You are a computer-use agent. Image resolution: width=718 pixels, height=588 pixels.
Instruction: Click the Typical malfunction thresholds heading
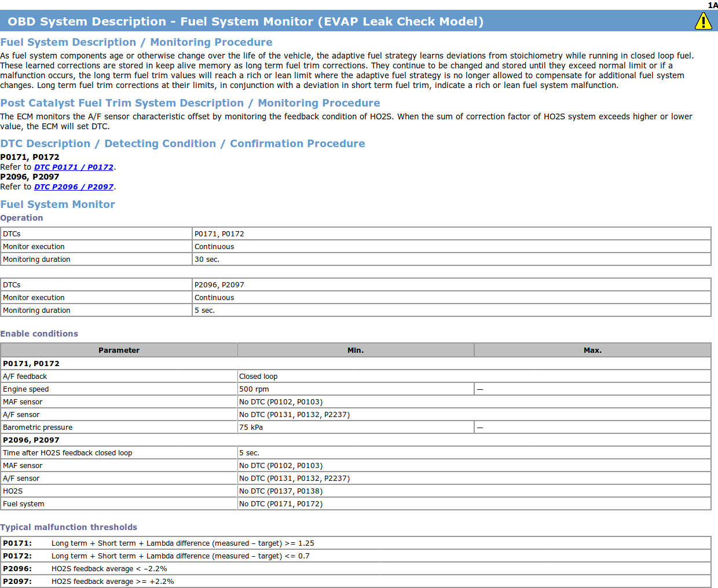click(69, 527)
